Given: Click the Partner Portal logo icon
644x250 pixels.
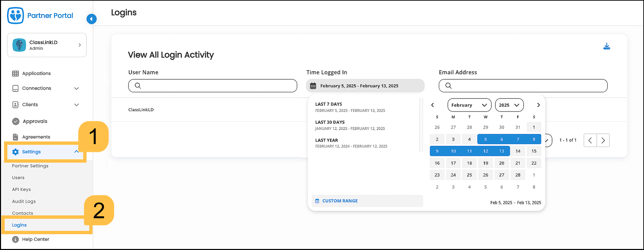Looking at the screenshot, I should [x=15, y=15].
